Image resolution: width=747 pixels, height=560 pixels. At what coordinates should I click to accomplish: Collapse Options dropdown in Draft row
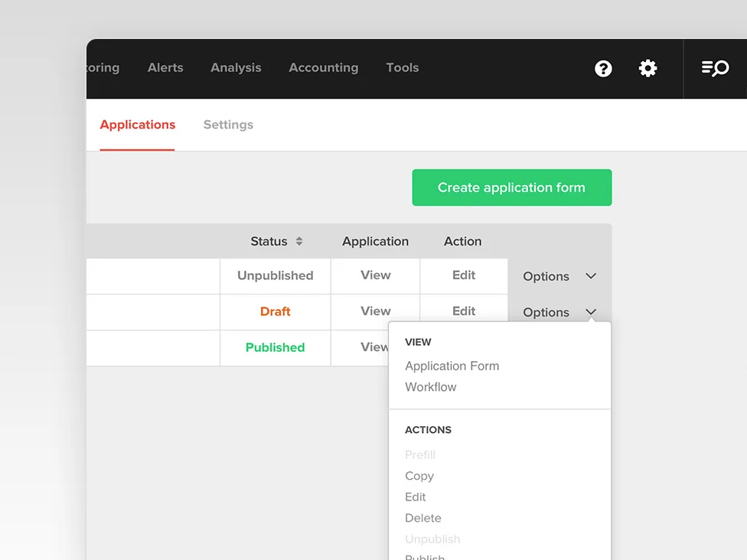(x=591, y=312)
